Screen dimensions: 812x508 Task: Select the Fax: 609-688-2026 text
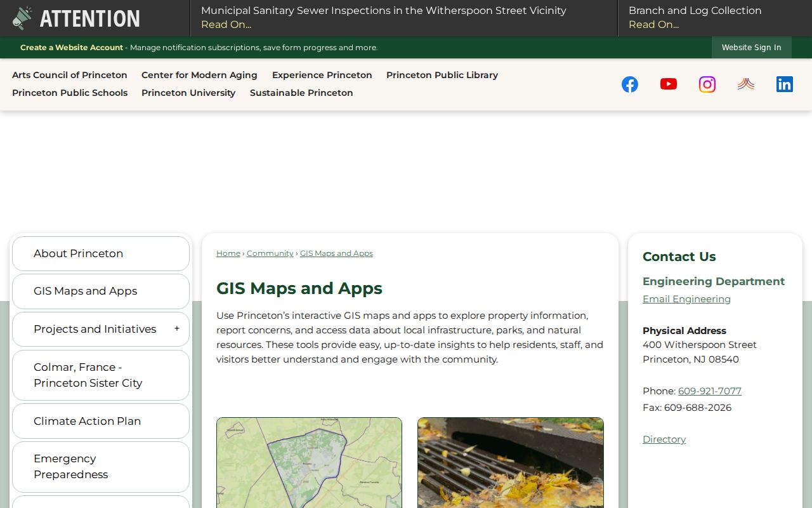pyautogui.click(x=687, y=408)
